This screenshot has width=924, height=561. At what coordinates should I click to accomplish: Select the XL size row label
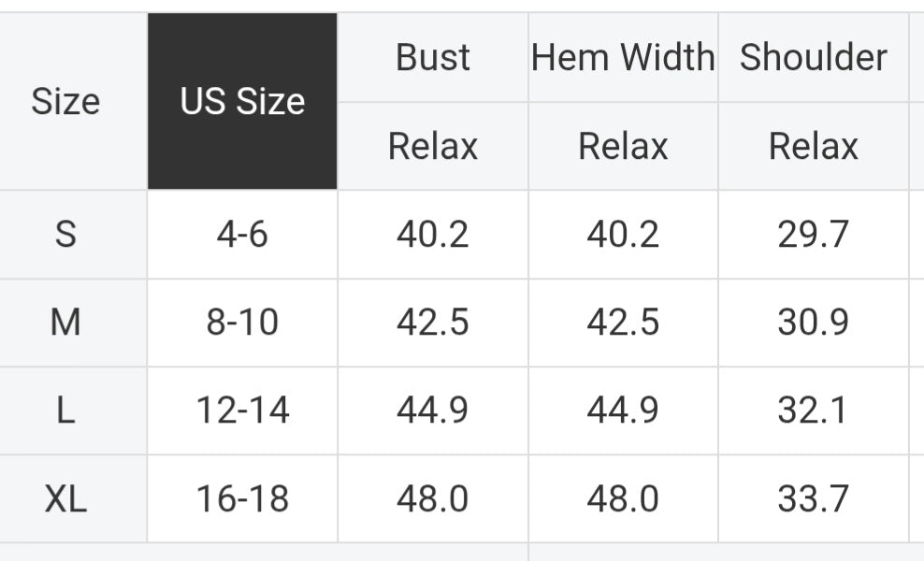[65, 498]
